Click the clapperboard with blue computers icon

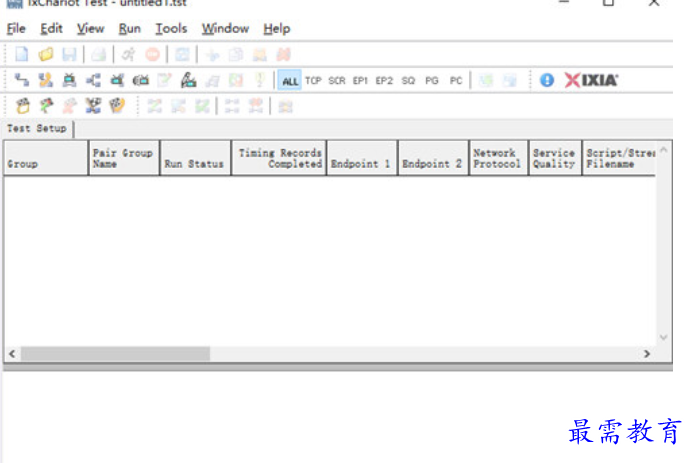(93, 106)
